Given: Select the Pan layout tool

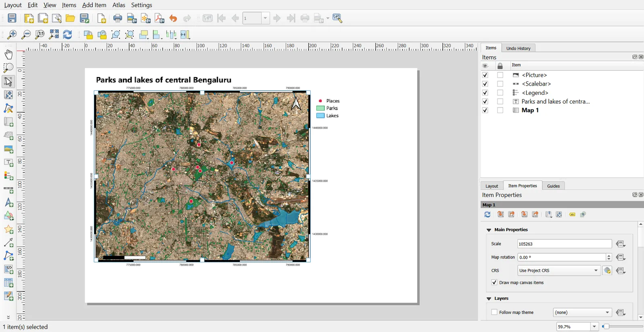Looking at the screenshot, I should 8,54.
